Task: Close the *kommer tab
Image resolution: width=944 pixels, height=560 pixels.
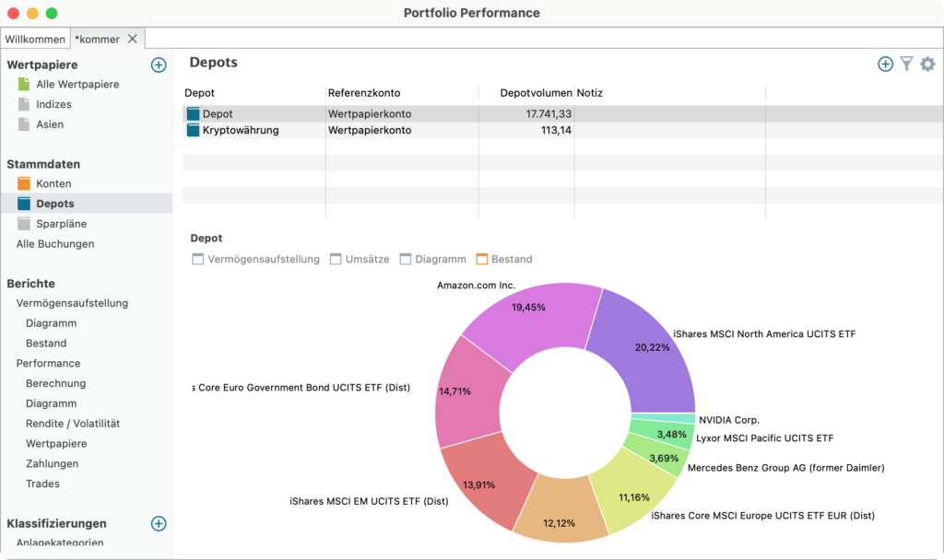Action: pyautogui.click(x=133, y=39)
